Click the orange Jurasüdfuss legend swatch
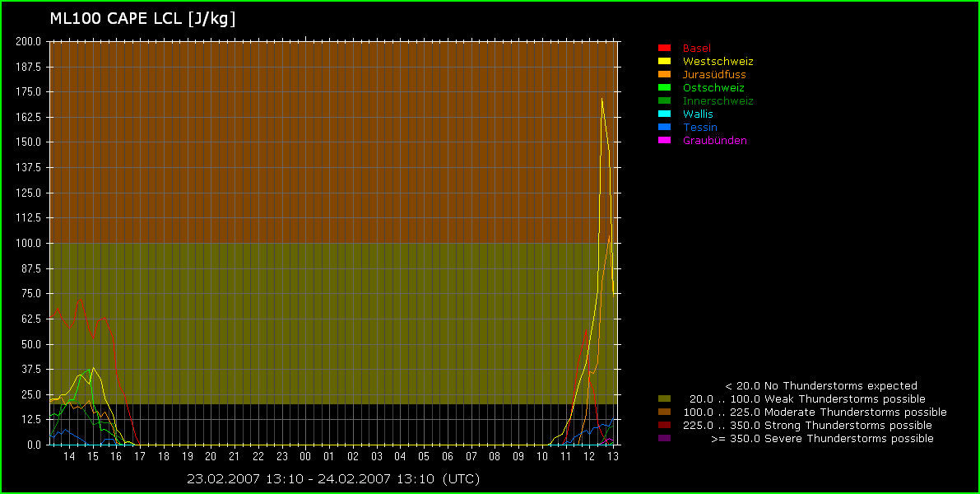Screen dimensions: 980x494 (665, 75)
